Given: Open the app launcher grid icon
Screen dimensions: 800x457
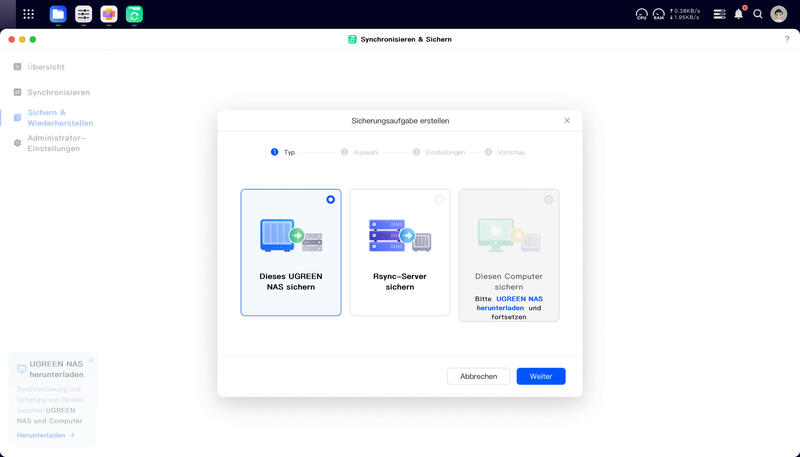Looking at the screenshot, I should coord(29,14).
